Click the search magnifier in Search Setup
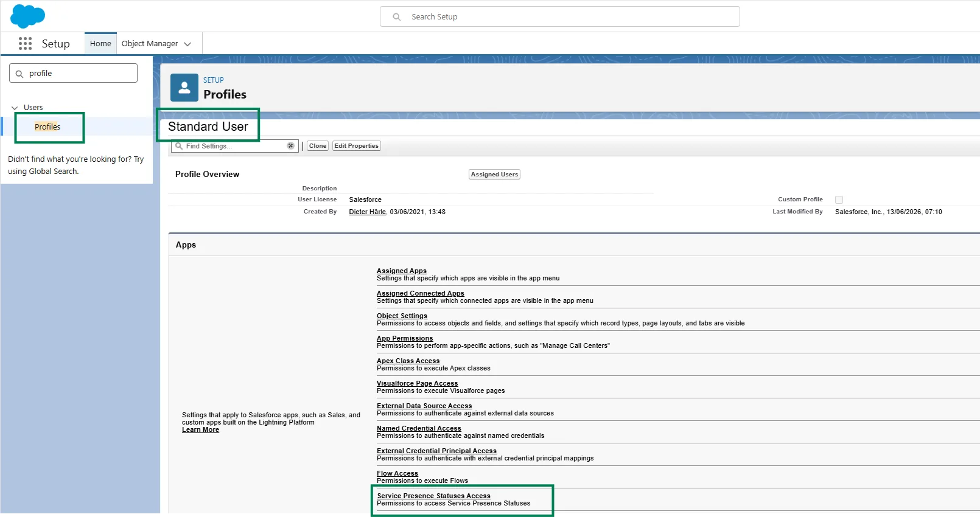The image size is (980, 517). coord(397,17)
